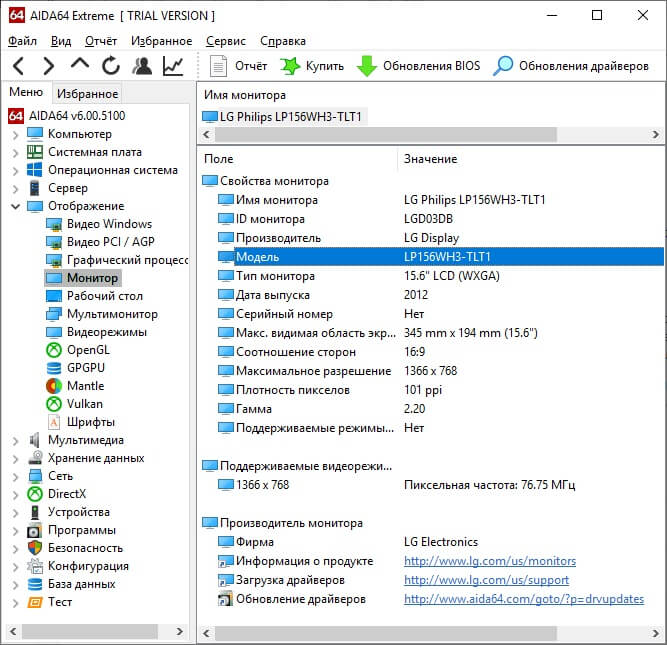Select the Максимальное разрешение row
This screenshot has height=645, width=667.
[x=439, y=371]
